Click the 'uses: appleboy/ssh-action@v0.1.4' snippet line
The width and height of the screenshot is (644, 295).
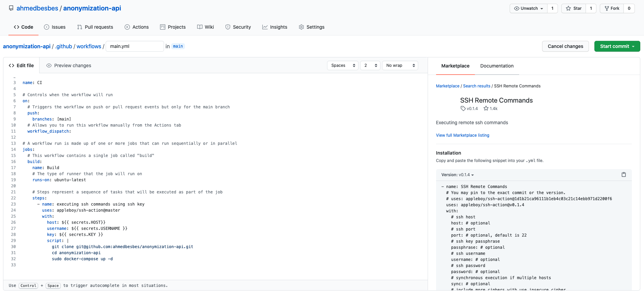click(485, 205)
